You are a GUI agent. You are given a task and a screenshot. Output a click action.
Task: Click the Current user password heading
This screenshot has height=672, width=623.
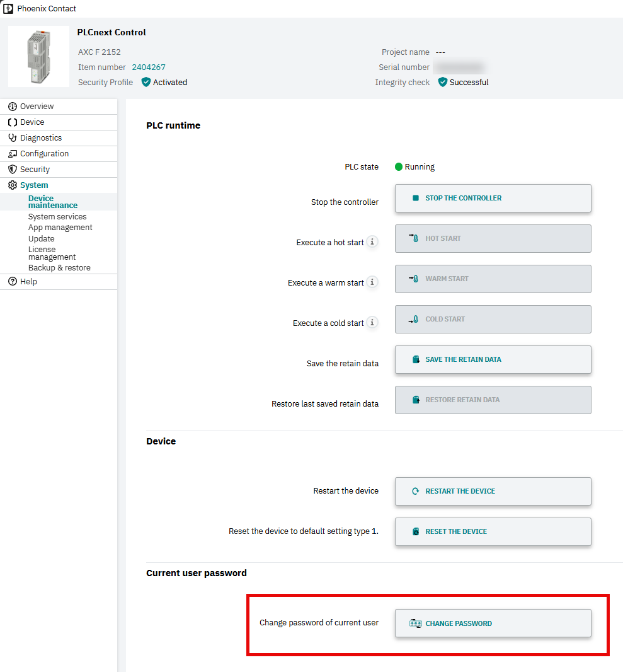(x=197, y=574)
